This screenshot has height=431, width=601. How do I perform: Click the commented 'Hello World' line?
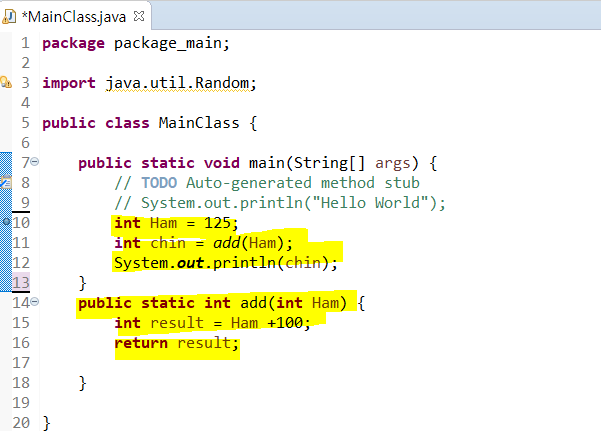click(x=280, y=203)
